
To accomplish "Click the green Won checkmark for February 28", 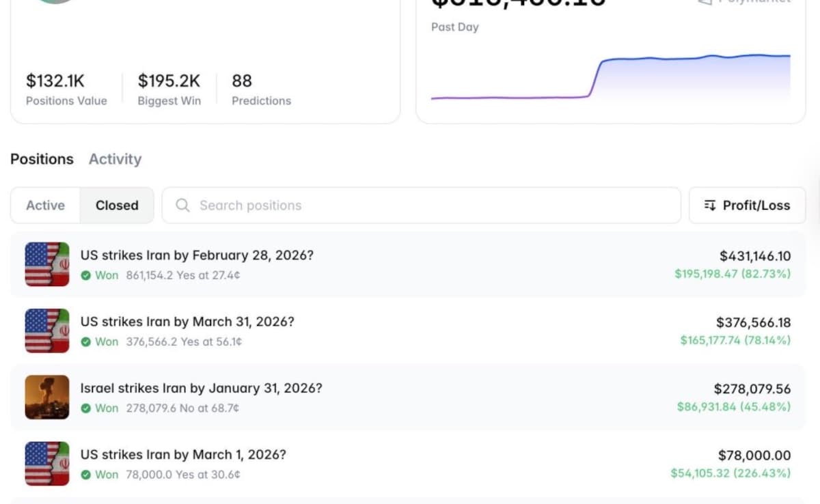I will 86,276.
